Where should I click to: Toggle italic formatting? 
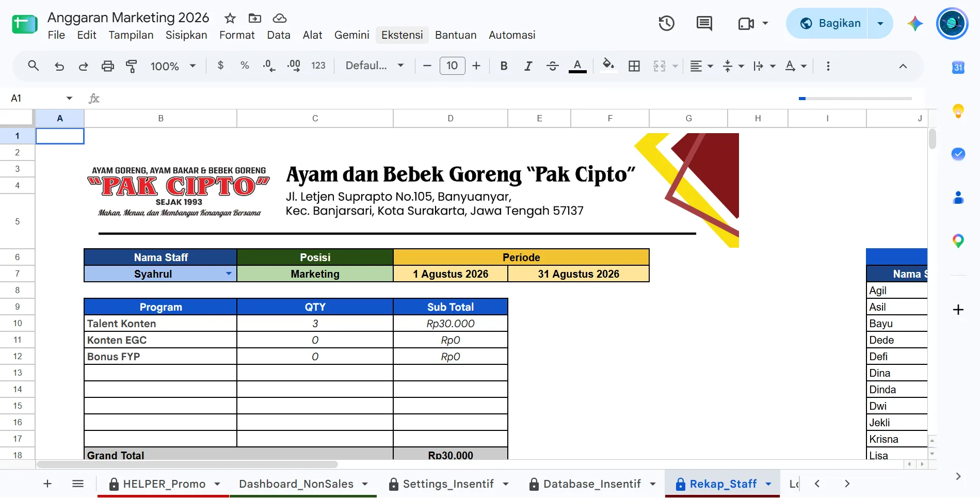coord(528,66)
